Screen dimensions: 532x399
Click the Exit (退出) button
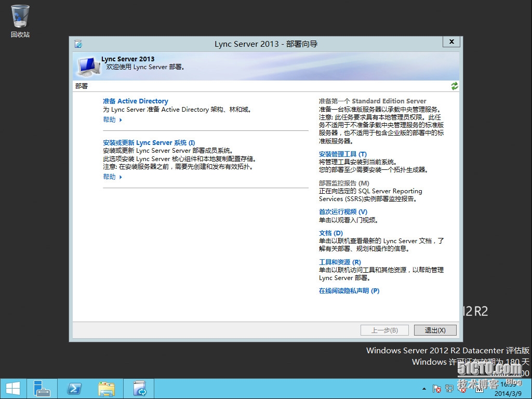tap(435, 330)
